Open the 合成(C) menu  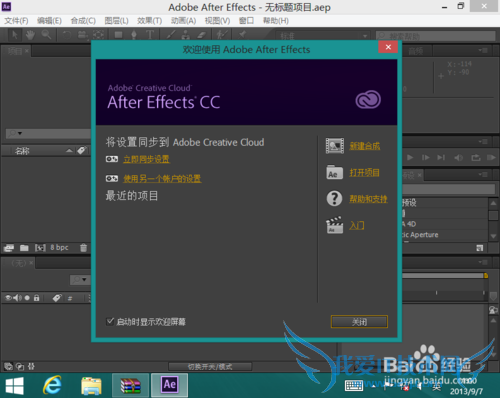coord(83,21)
